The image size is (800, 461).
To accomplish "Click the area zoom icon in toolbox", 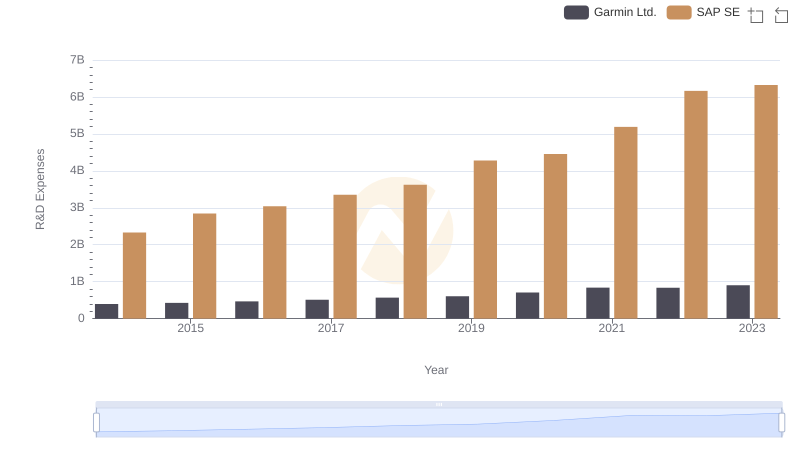I will (756, 15).
